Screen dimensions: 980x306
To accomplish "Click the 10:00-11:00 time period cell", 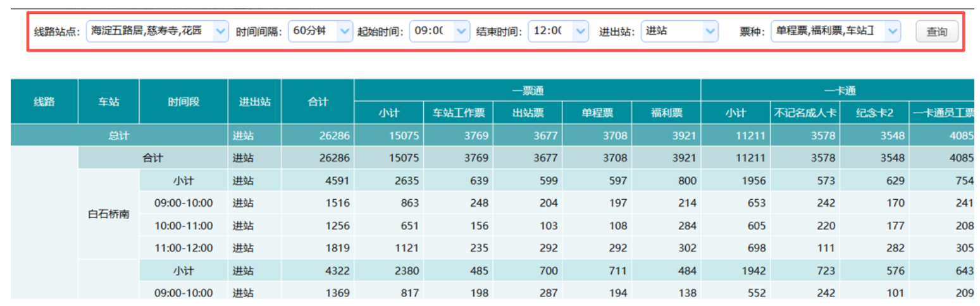I will [183, 226].
